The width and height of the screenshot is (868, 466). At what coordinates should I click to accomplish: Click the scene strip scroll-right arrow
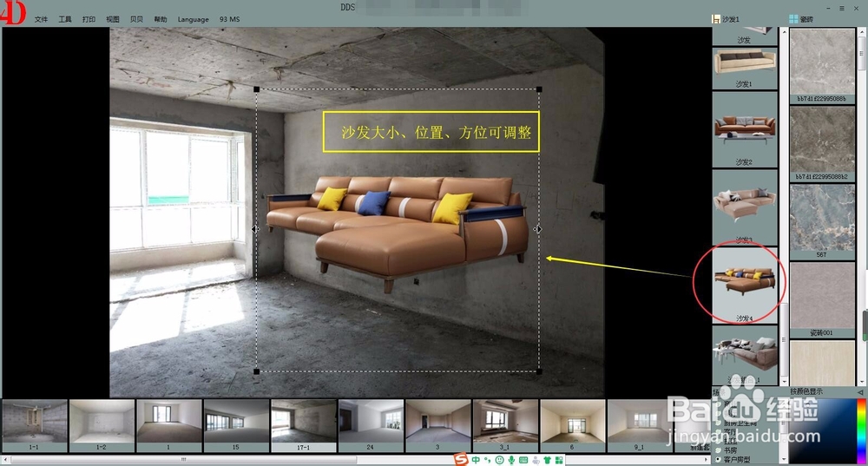(706, 459)
